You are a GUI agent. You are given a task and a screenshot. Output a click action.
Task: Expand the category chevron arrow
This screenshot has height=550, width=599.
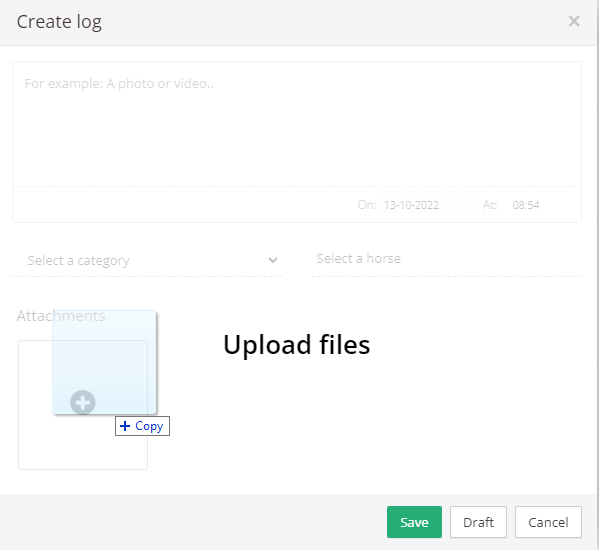click(x=272, y=260)
